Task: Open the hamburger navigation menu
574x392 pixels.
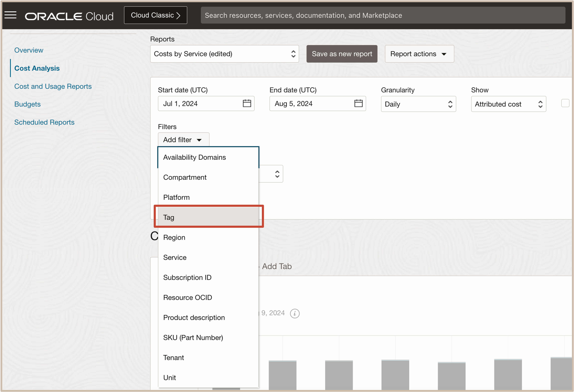Action: coord(10,15)
